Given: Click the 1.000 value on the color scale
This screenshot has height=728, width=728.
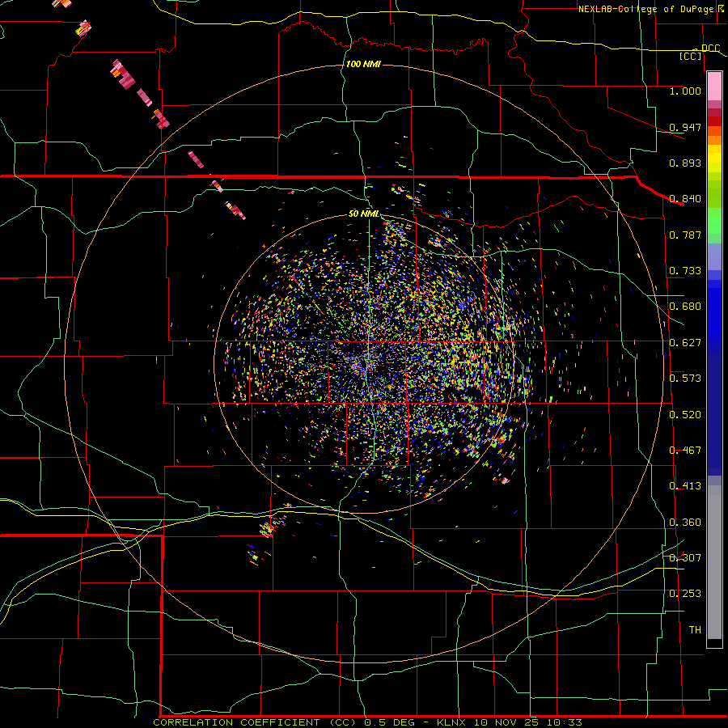Looking at the screenshot, I should click(685, 91).
